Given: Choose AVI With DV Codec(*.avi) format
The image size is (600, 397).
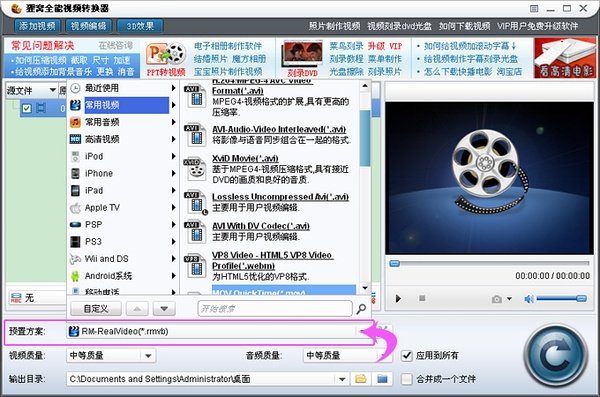Looking at the screenshot, I should pyautogui.click(x=261, y=226).
